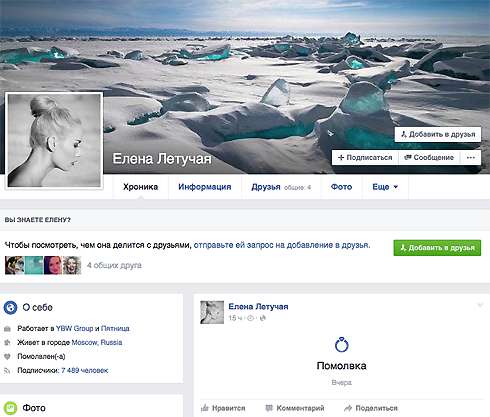Click the profile photo thumbnail
The width and height of the screenshot is (490, 417).
54,140
